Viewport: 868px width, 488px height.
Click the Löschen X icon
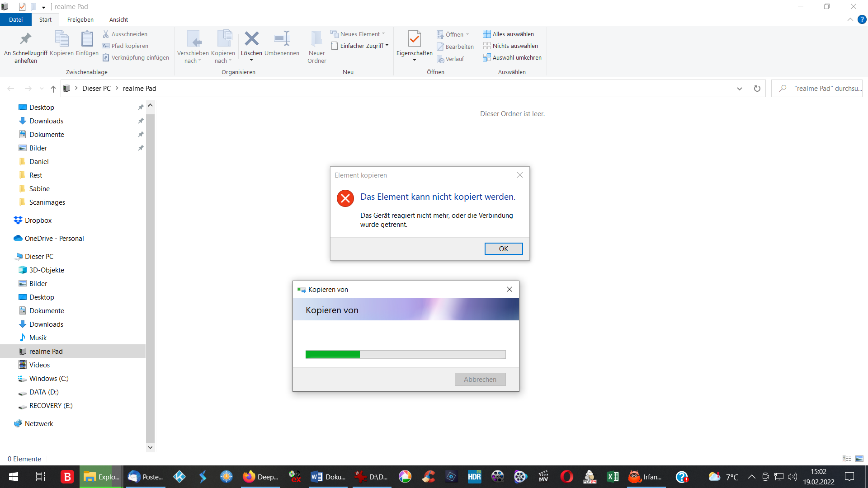tap(251, 39)
